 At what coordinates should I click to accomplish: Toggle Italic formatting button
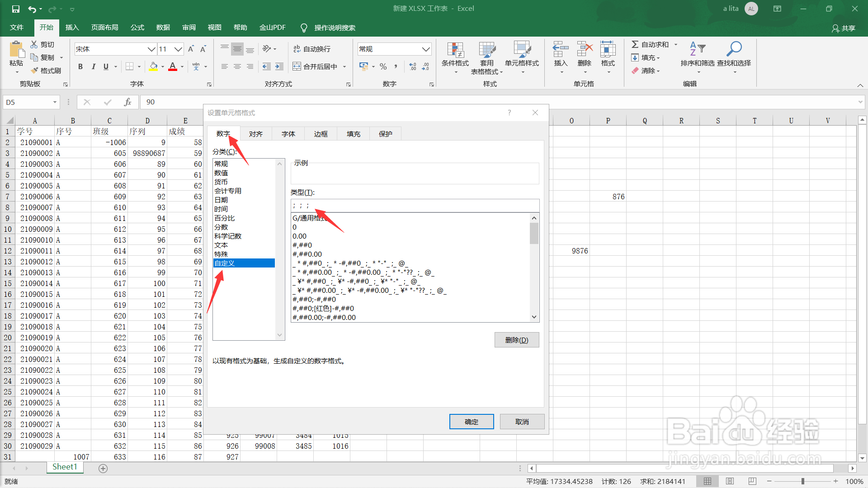coord(93,66)
